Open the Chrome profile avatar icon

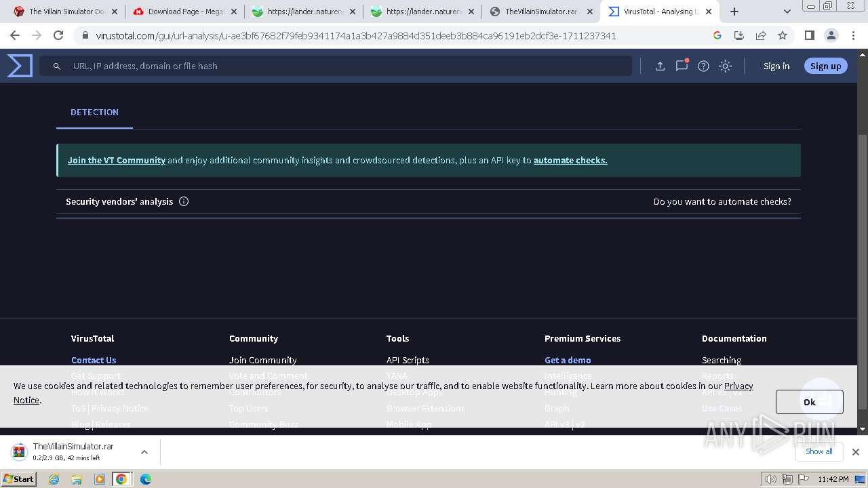click(831, 35)
